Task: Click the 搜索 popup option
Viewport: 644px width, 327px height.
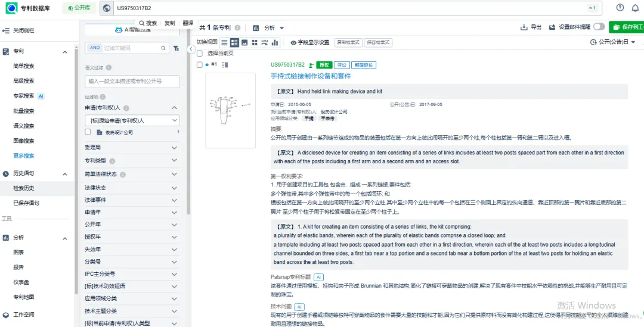Action: pos(148,23)
